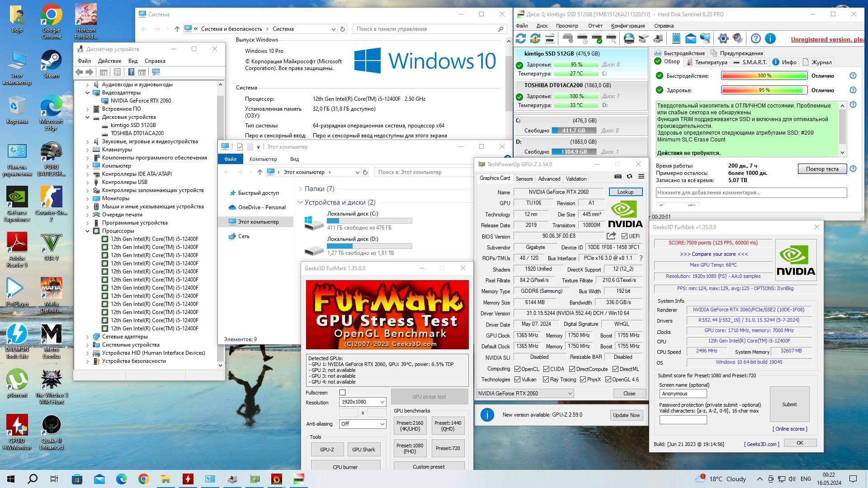Open Steam desktop shortcut
868x488 pixels.
51,64
